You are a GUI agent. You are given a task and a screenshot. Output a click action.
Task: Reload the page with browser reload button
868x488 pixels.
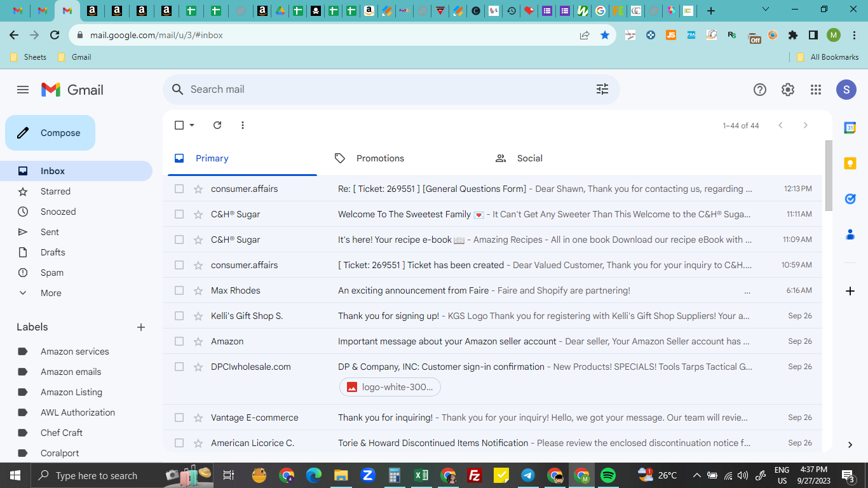(x=55, y=35)
